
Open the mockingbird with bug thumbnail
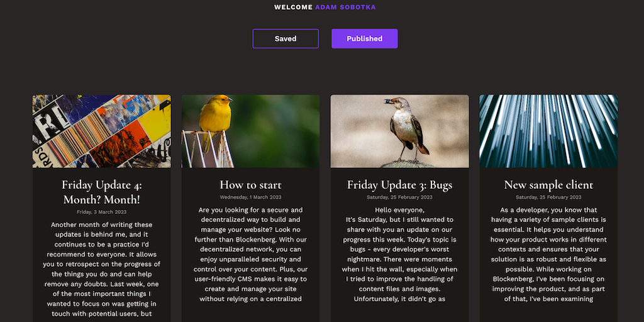pyautogui.click(x=399, y=131)
